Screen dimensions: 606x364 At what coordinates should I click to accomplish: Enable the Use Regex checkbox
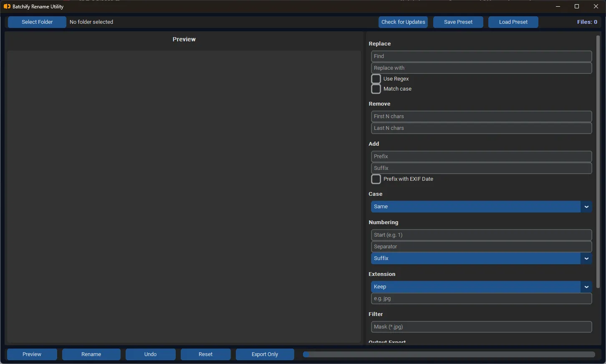[376, 79]
